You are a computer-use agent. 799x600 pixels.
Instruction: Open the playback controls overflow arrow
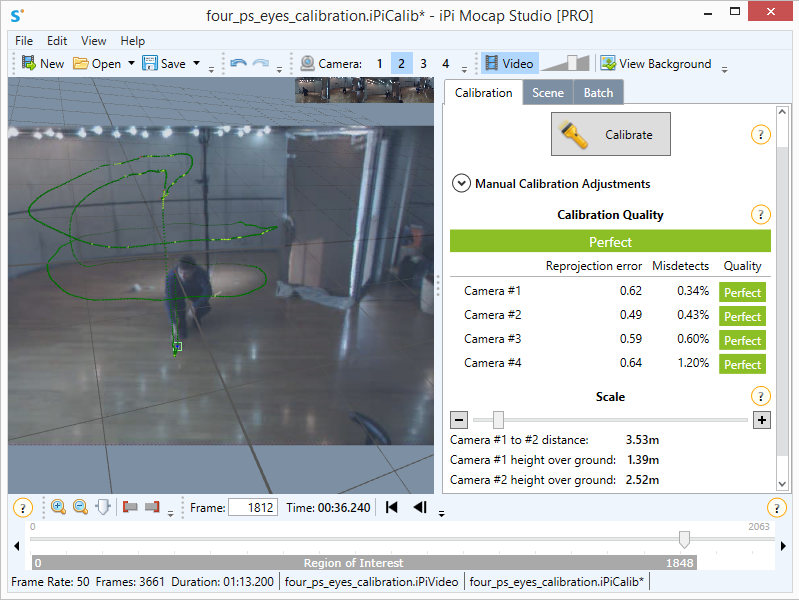(x=442, y=514)
